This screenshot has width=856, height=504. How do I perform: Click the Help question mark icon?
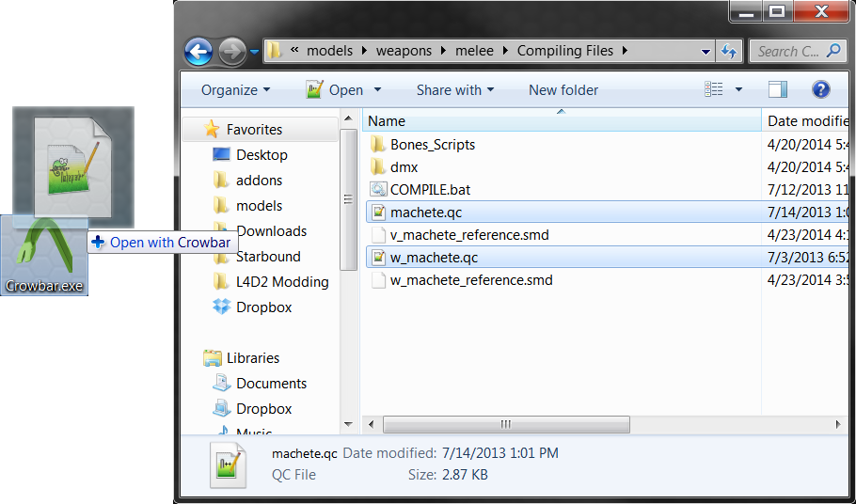click(x=821, y=89)
